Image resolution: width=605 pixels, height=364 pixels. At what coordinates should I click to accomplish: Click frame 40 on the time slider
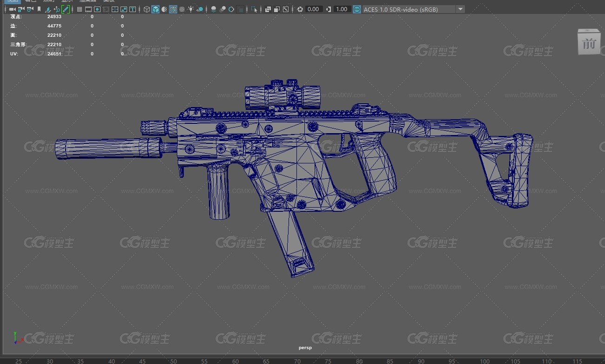click(112, 361)
